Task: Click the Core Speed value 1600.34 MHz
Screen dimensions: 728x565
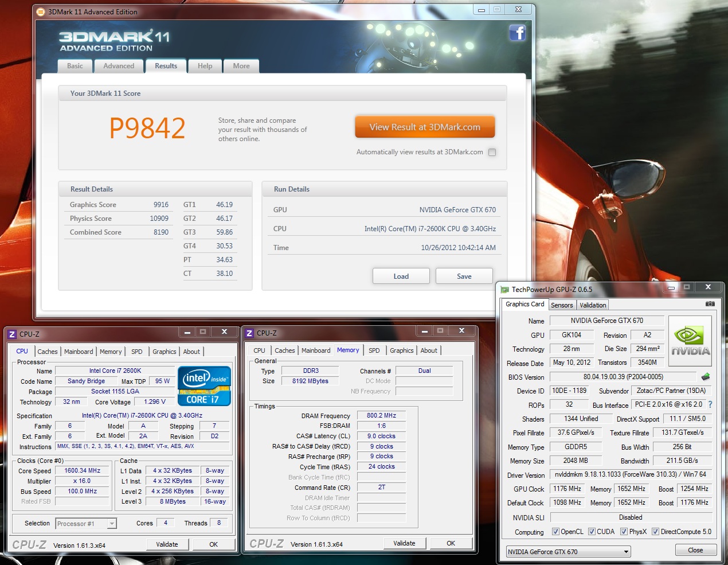Action: [82, 470]
